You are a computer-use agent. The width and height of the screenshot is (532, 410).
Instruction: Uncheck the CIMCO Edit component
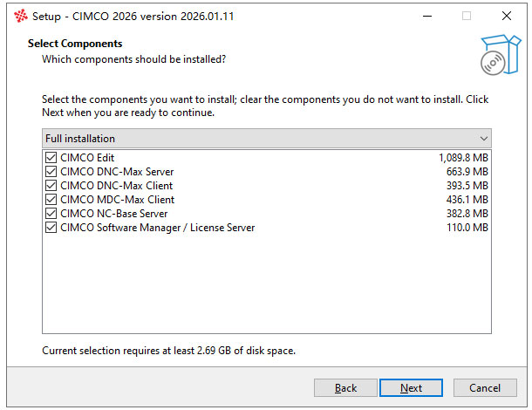[x=51, y=158]
